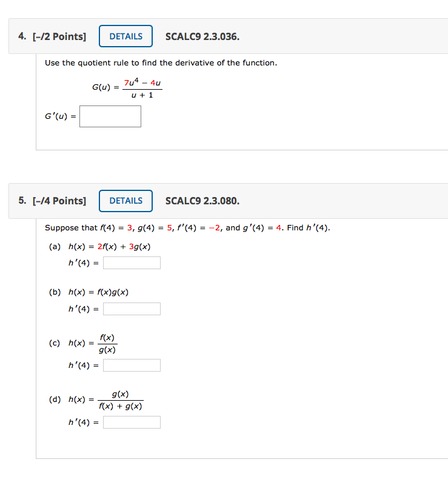Image resolution: width=448 pixels, height=485 pixels.
Task: Click the h'(4) answer box in part (a)
Action: pos(132,263)
